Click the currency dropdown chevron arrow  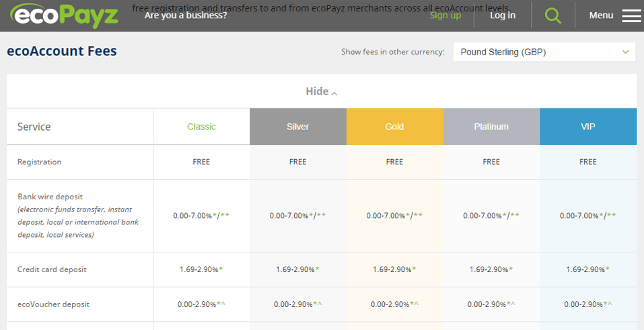(x=625, y=52)
